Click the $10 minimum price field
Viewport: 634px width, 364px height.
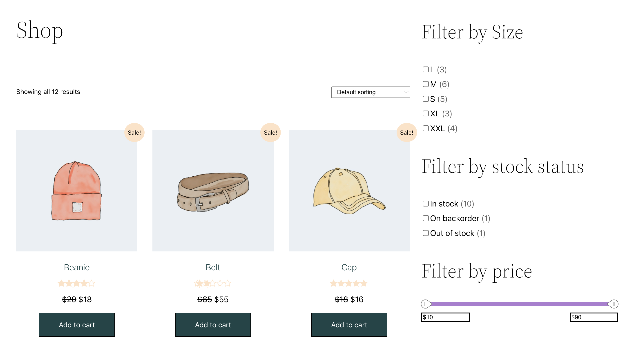pyautogui.click(x=445, y=317)
